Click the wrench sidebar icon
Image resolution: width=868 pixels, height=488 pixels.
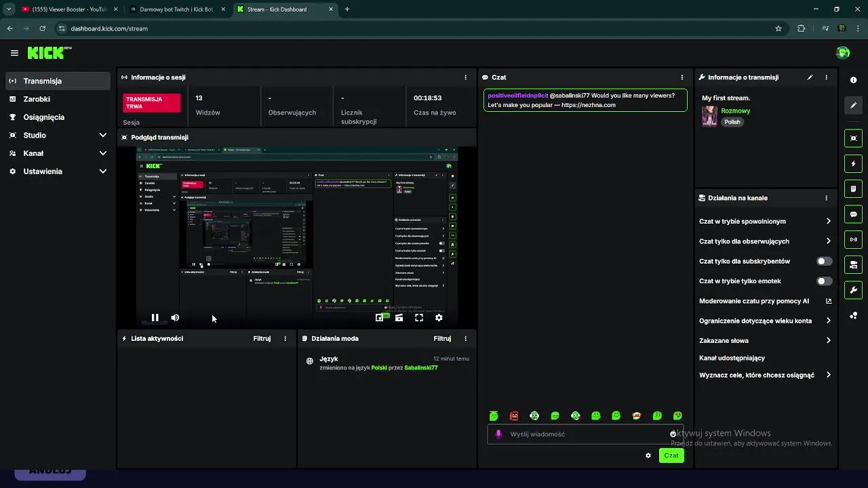click(x=853, y=290)
